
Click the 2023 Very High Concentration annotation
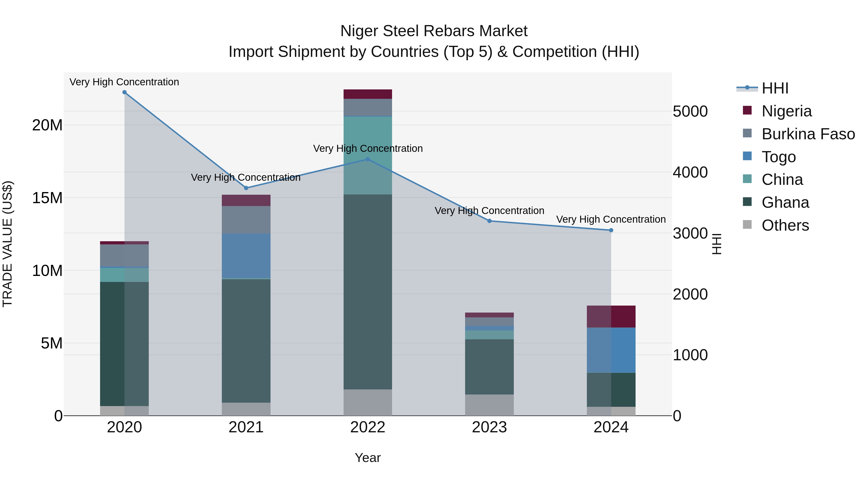[490, 211]
